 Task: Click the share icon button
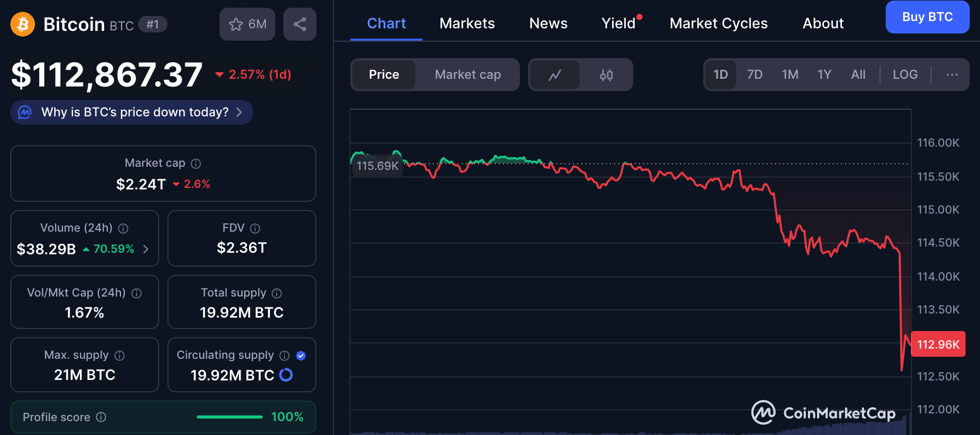click(300, 24)
